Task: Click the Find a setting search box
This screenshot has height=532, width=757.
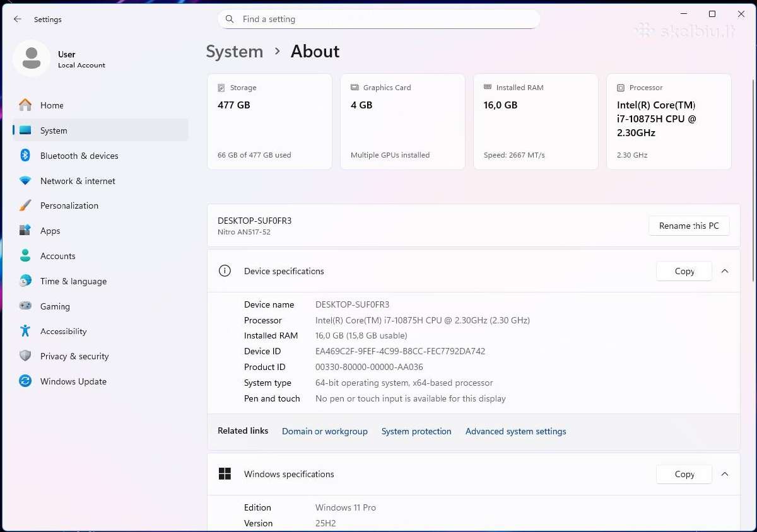Action: tap(379, 19)
